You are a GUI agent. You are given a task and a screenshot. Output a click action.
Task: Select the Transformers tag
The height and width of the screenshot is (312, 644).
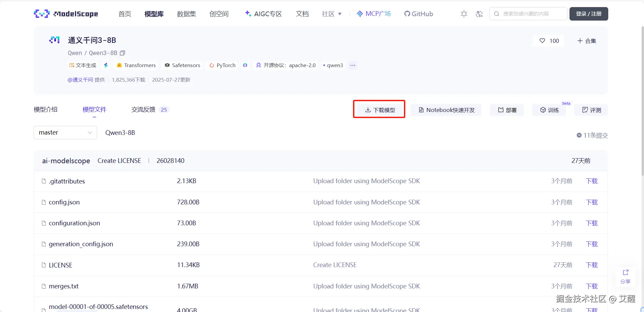coord(136,65)
